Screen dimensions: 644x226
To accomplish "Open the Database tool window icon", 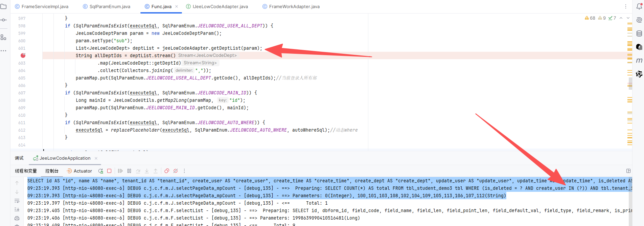I will (x=639, y=33).
